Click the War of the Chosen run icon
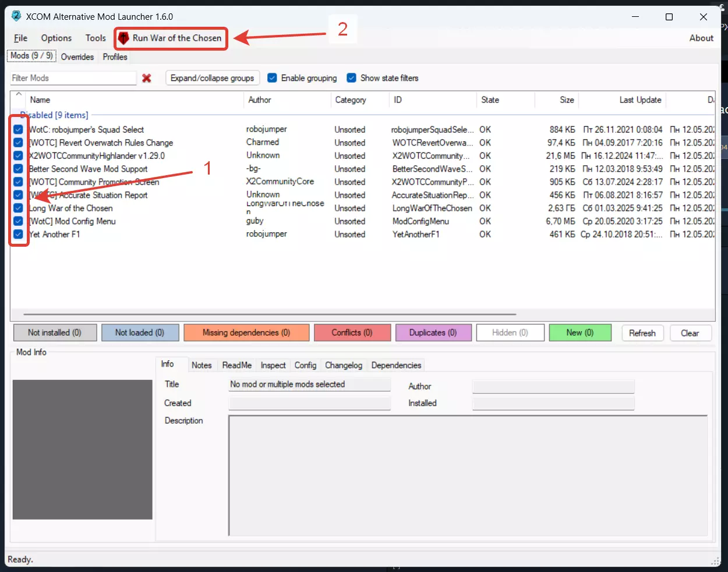 coord(123,38)
